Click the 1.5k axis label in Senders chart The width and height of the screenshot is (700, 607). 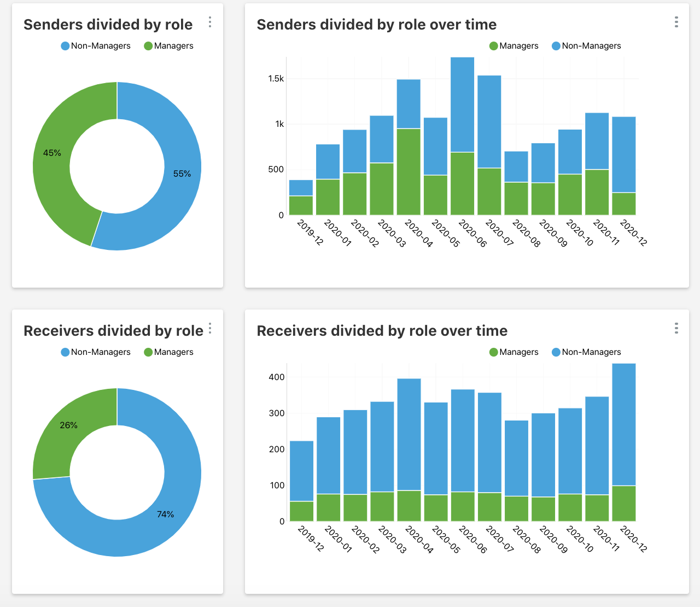click(x=276, y=79)
